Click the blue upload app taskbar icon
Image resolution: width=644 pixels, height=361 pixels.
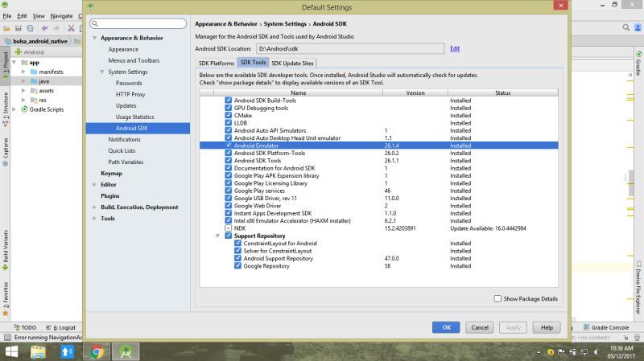[68, 351]
